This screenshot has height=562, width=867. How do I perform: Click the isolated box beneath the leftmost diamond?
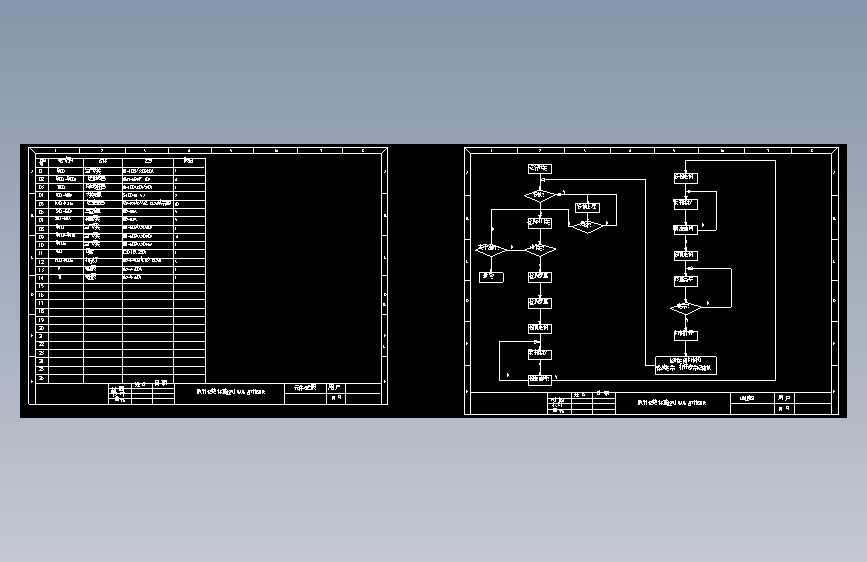tap(491, 277)
